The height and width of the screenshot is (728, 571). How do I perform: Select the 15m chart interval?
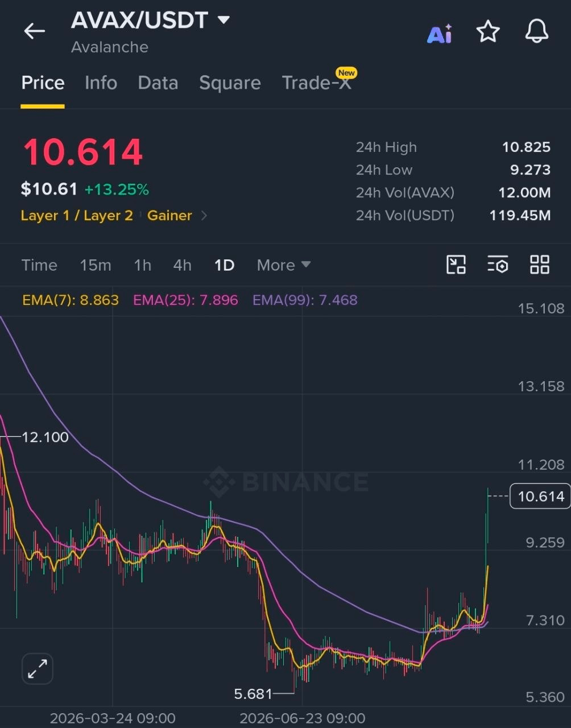pyautogui.click(x=96, y=265)
